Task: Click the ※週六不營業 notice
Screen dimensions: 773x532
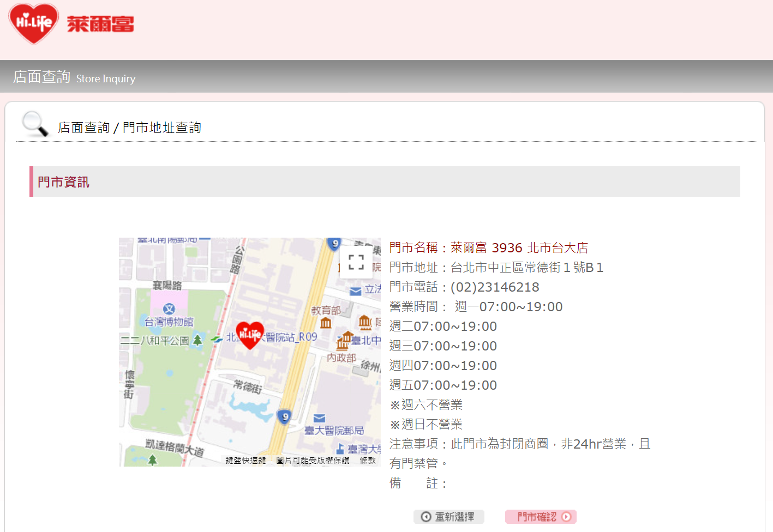Action: pos(426,405)
